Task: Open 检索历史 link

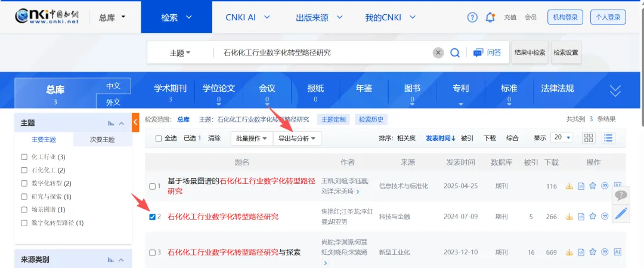Action: click(371, 119)
